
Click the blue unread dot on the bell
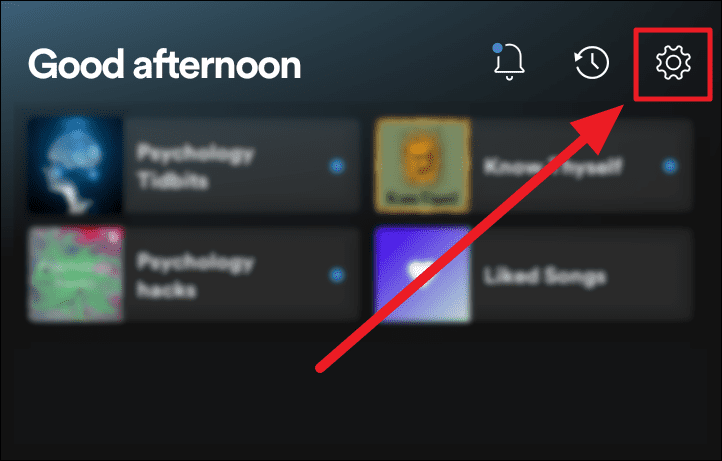point(497,47)
